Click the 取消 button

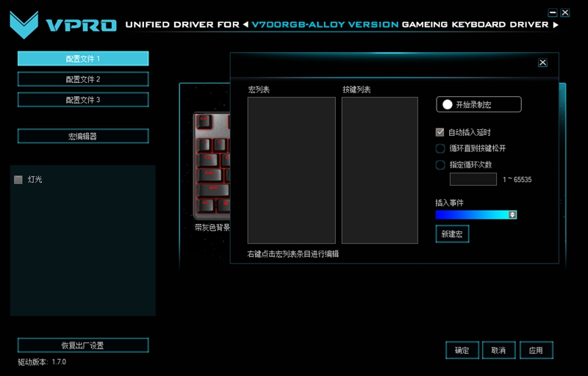[x=498, y=350]
